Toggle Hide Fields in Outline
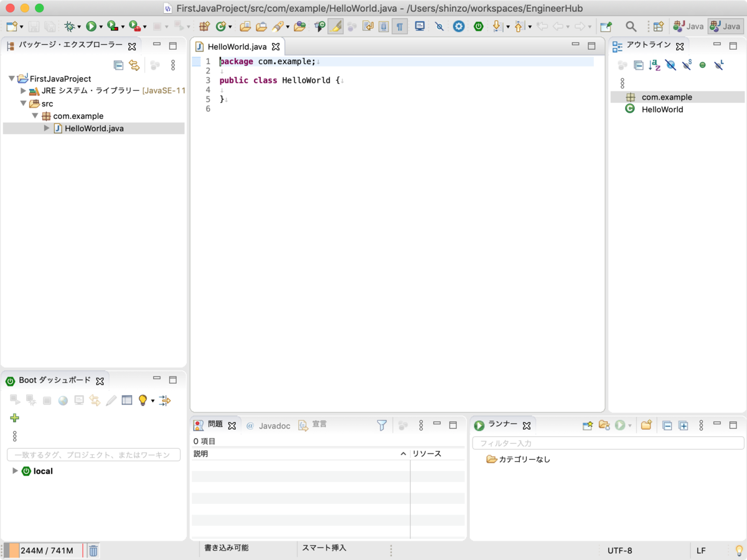Screen dimensions: 747x560 [670, 65]
